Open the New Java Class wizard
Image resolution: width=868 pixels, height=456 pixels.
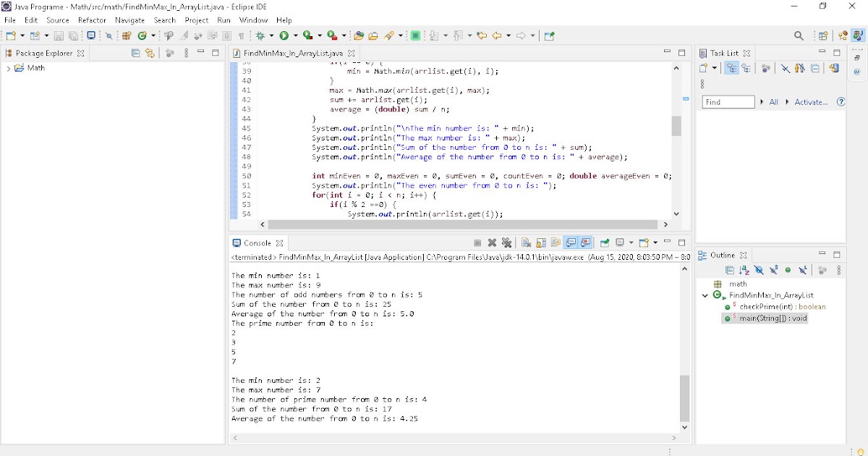[33, 34]
